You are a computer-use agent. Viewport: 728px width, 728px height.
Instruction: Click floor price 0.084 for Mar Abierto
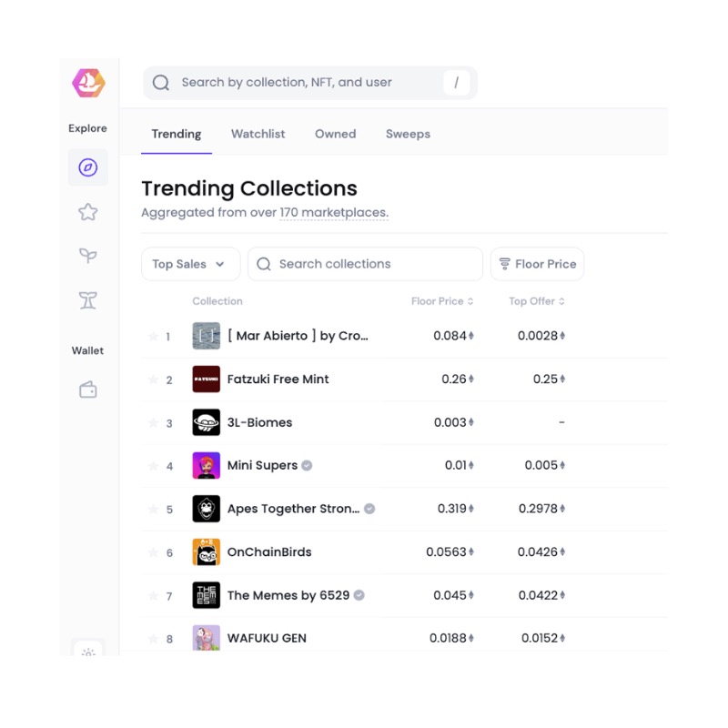point(453,336)
